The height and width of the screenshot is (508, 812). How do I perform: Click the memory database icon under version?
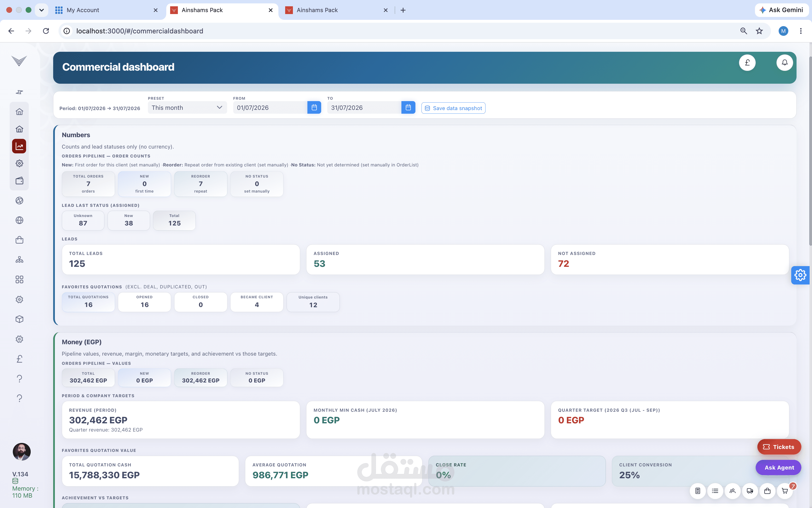pyautogui.click(x=15, y=481)
